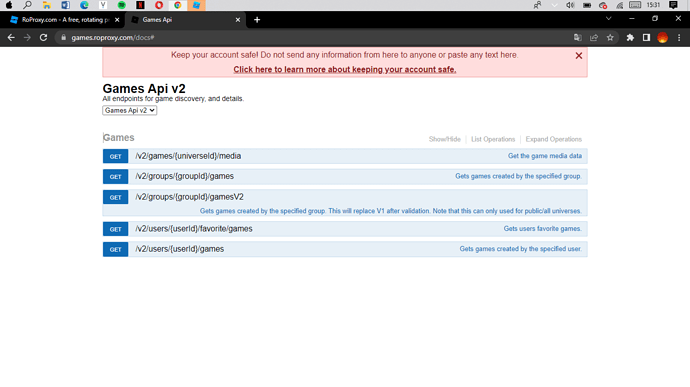The image size is (690, 387).
Task: Toggle Show/Hide for Games section
Action: 444,139
